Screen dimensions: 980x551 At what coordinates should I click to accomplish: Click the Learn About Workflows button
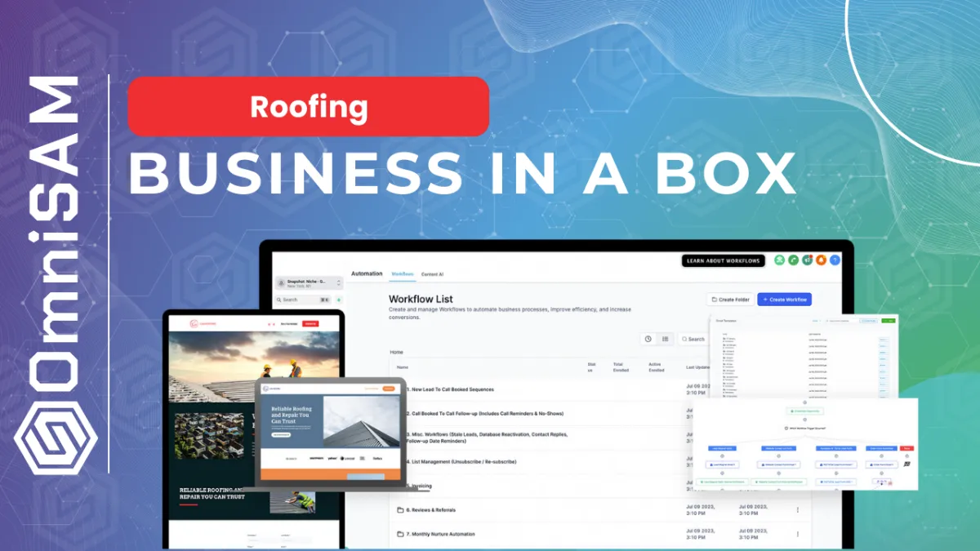click(x=724, y=260)
